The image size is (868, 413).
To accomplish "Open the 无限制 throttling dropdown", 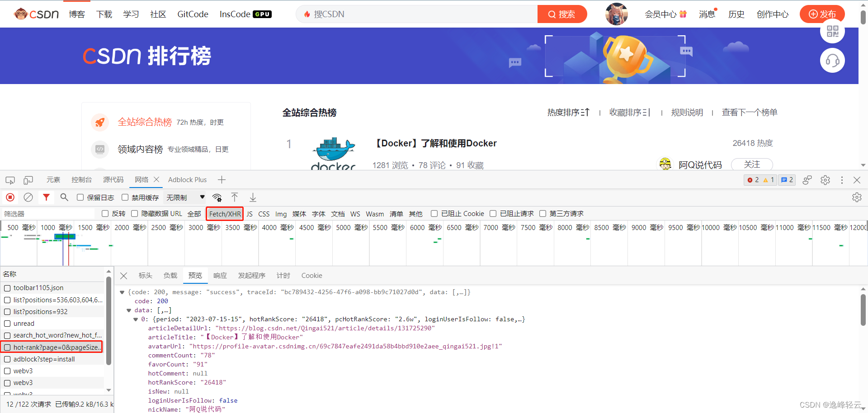I will point(185,197).
